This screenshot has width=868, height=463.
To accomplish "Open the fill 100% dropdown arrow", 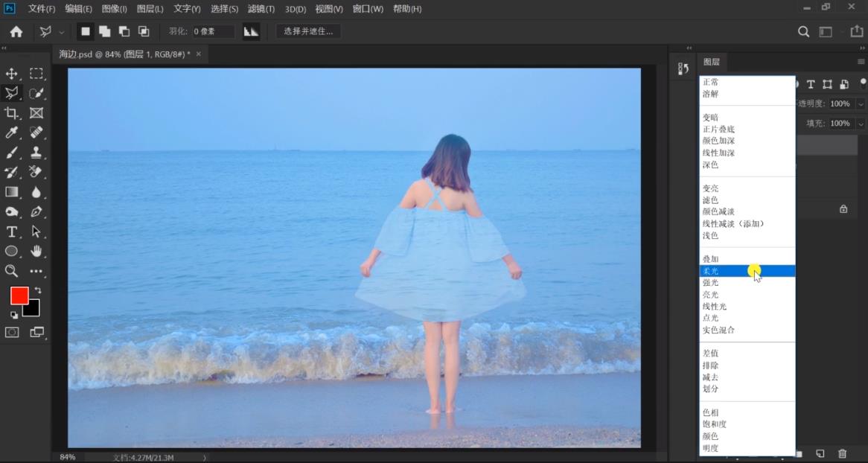I will 861,124.
